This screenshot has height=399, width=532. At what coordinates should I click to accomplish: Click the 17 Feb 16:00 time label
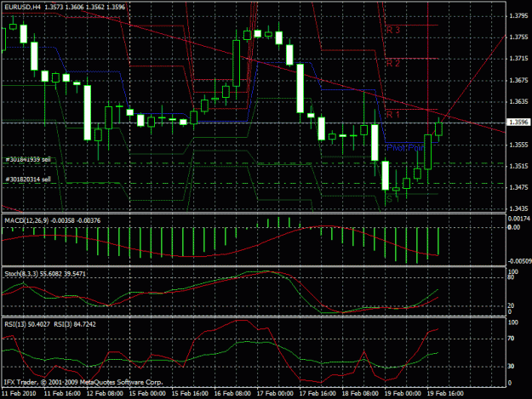click(317, 393)
